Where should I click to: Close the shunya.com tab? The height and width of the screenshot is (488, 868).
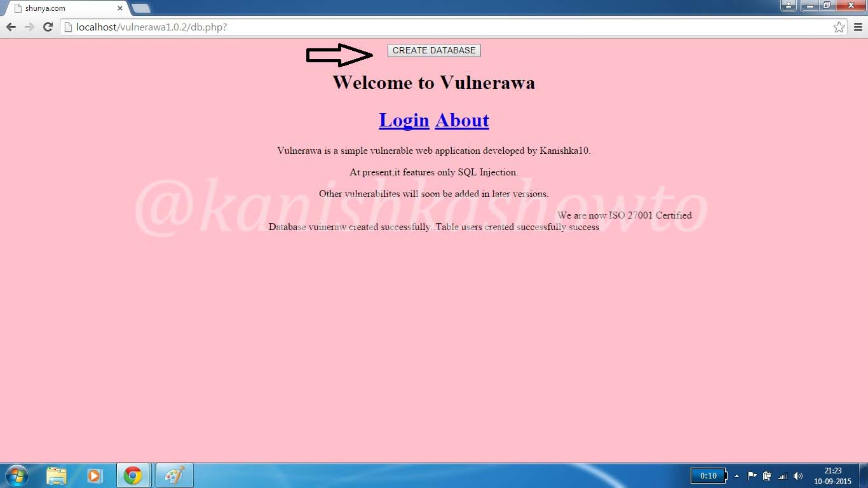[119, 8]
